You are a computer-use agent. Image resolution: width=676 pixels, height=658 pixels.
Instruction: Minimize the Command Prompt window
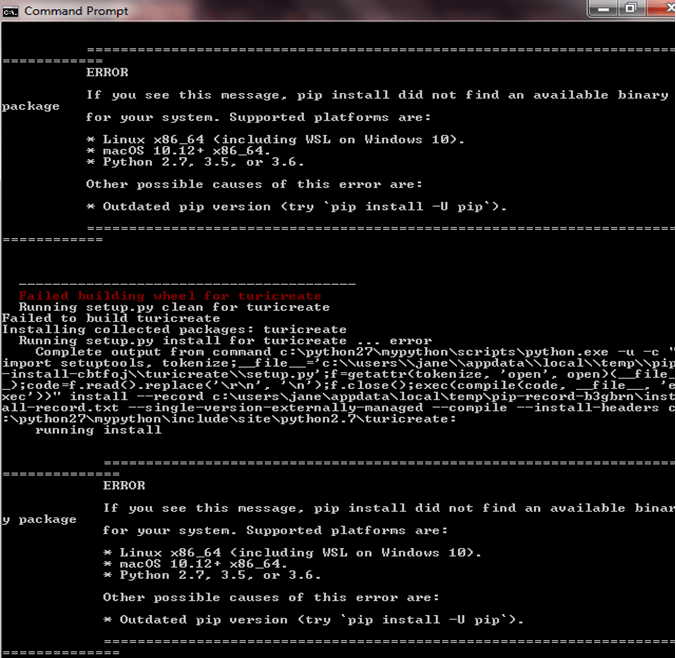(x=603, y=9)
